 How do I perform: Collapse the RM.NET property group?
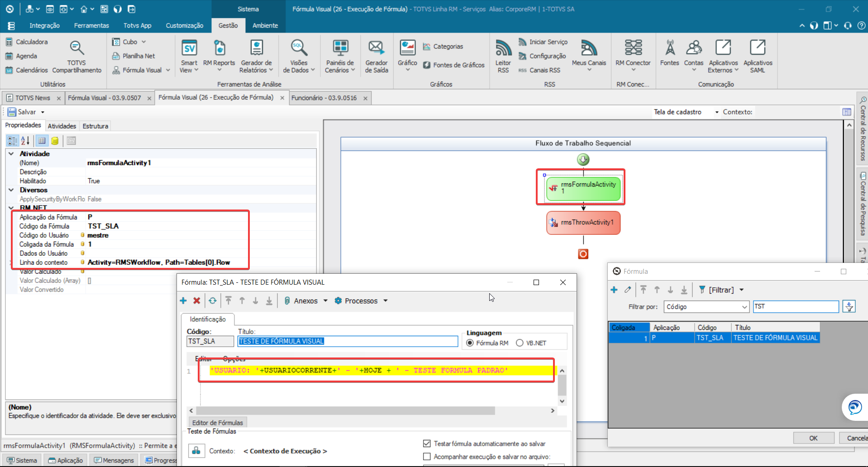point(11,208)
